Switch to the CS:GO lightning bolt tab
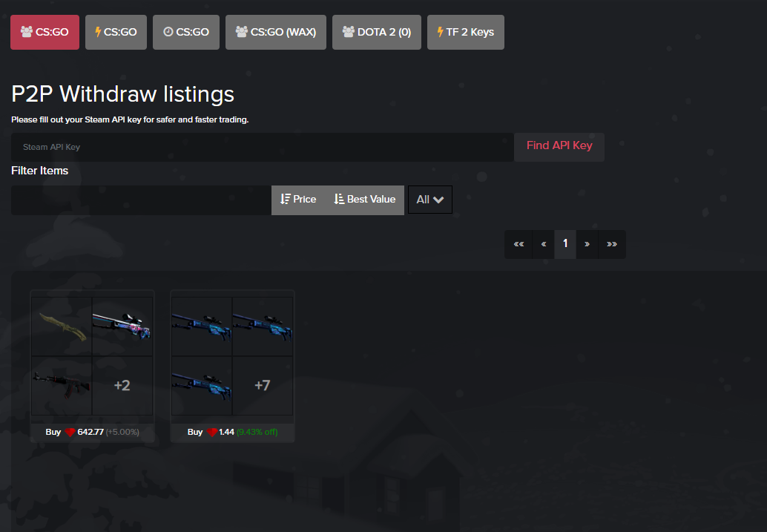 116,33
